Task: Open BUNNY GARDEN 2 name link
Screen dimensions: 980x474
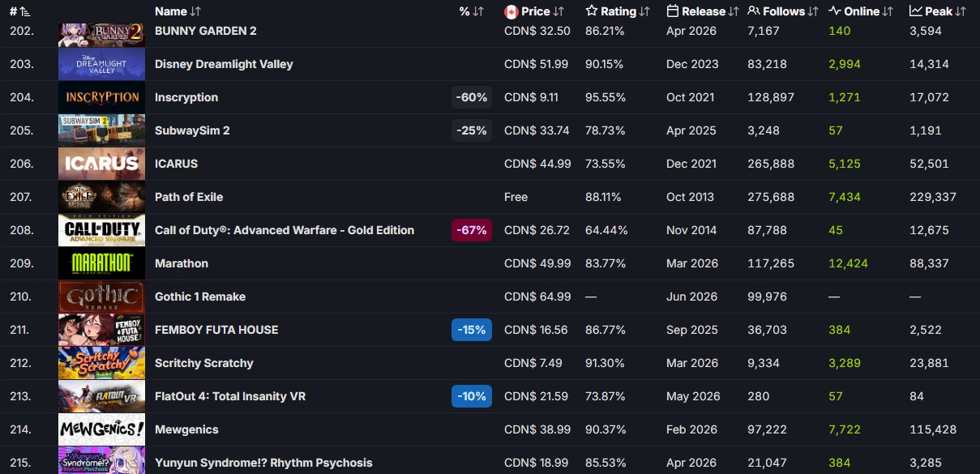Action: pyautogui.click(x=206, y=31)
